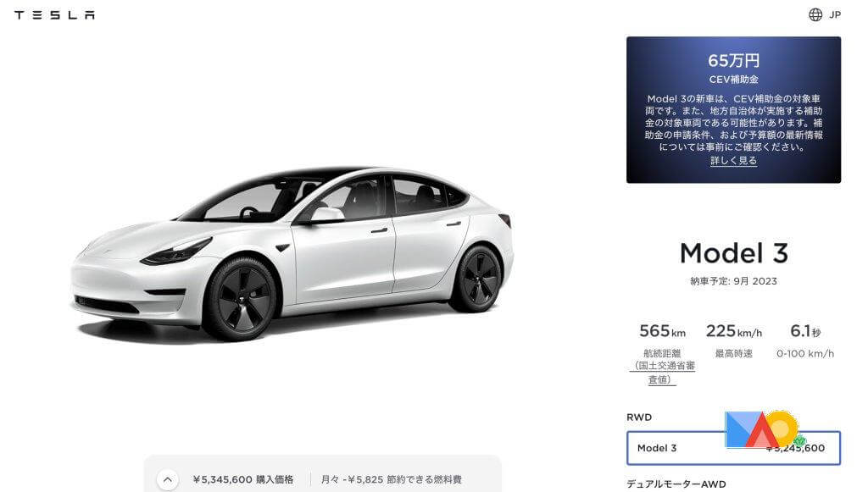Click the Model 3 heading
Viewport: 868px width, 492px height.
tap(733, 253)
